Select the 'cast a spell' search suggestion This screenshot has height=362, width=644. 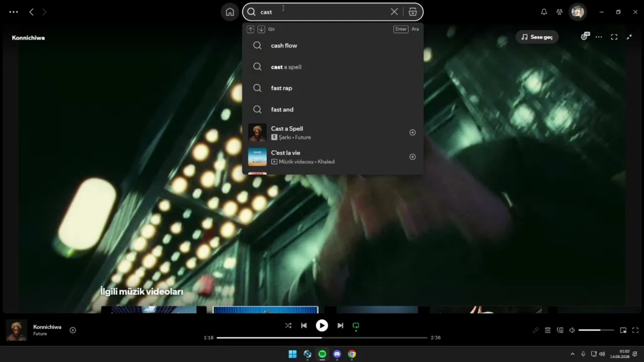tap(333, 67)
